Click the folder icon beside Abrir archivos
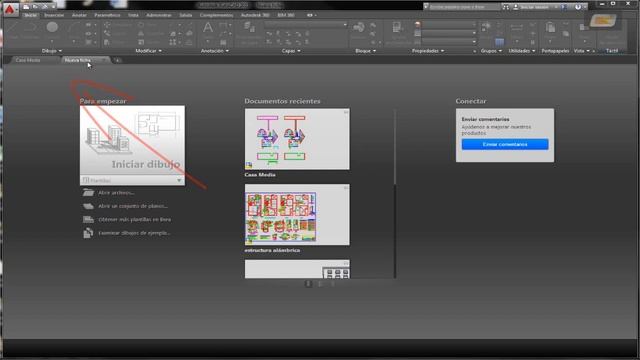Viewport: 640px width, 360px height. click(x=88, y=193)
